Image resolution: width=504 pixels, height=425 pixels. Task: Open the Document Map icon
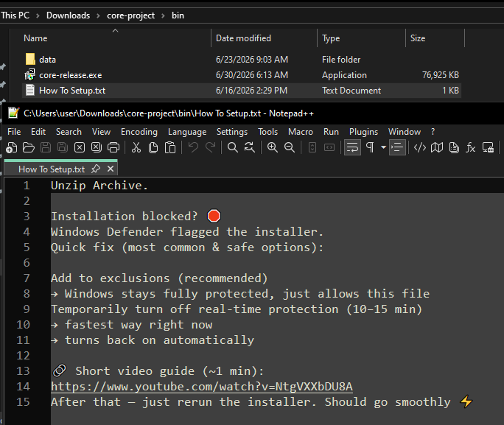[x=437, y=147]
